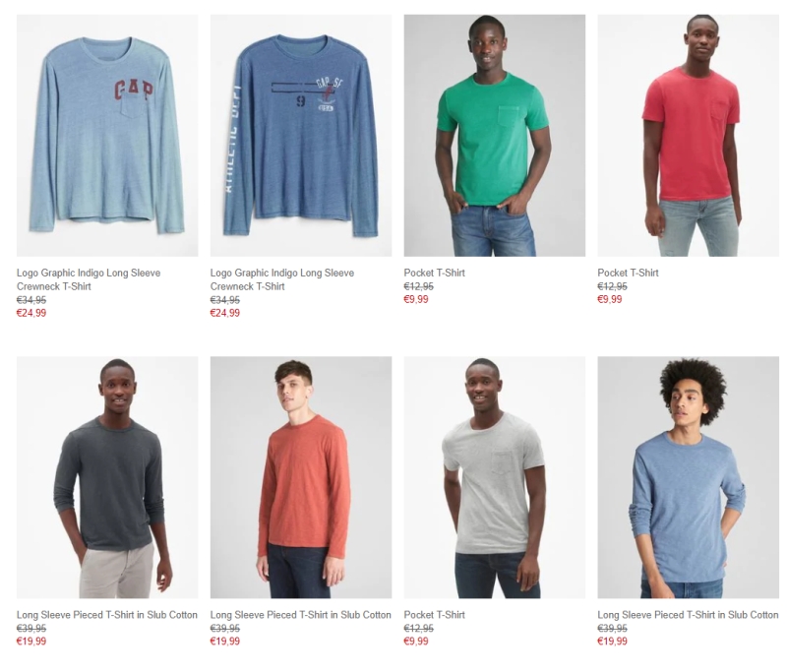The height and width of the screenshot is (672, 787).
Task: Click the Pocket T-Shirt title under red shirt
Action: tap(628, 273)
